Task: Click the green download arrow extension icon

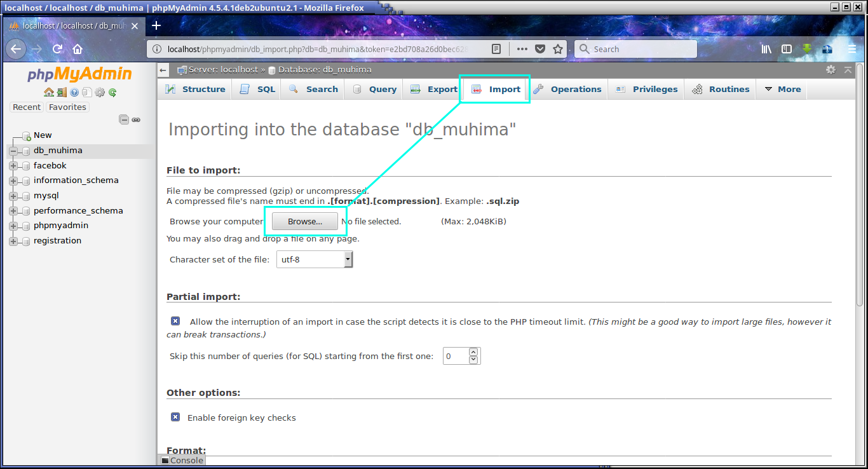Action: click(x=807, y=49)
